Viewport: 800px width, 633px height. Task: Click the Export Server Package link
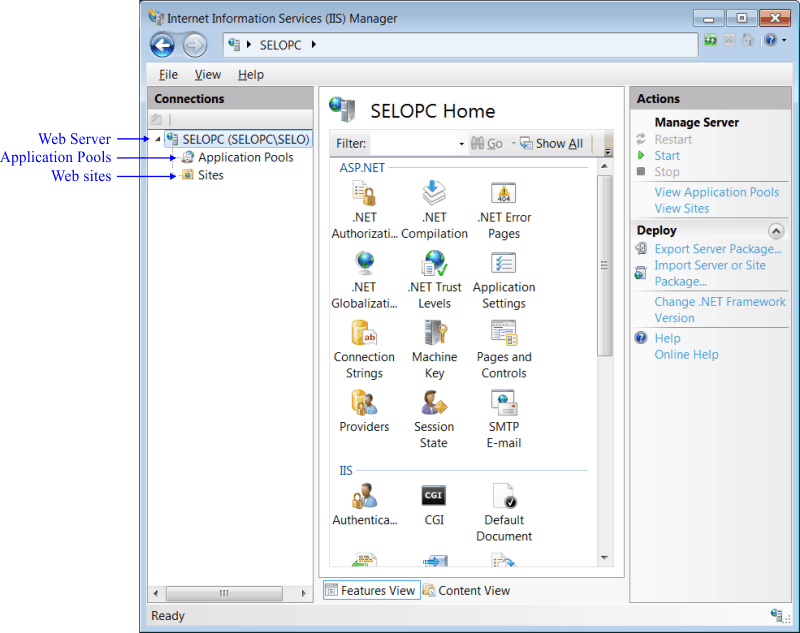pyautogui.click(x=718, y=249)
